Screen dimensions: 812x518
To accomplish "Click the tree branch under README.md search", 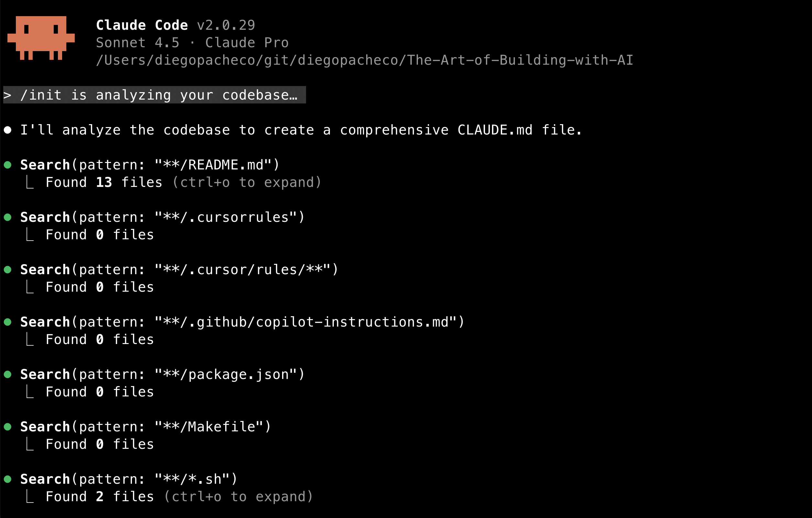I will [x=30, y=182].
